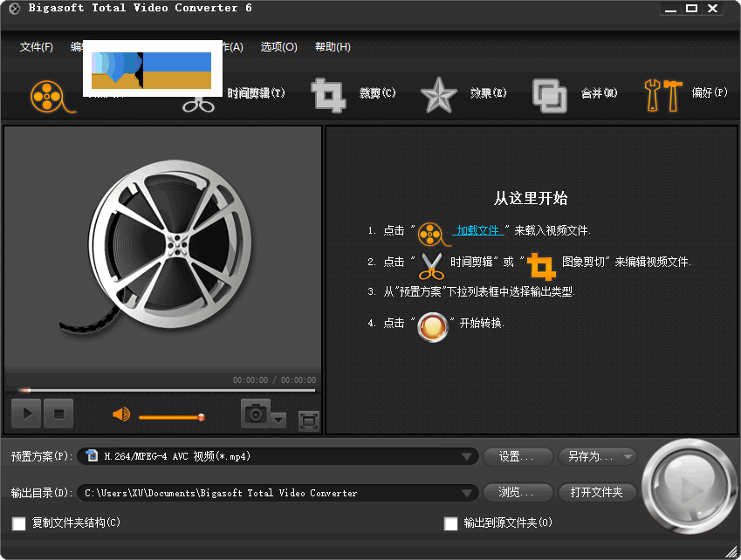741x560 pixels.
Task: Click the scissors icon in step 2
Action: click(x=431, y=267)
